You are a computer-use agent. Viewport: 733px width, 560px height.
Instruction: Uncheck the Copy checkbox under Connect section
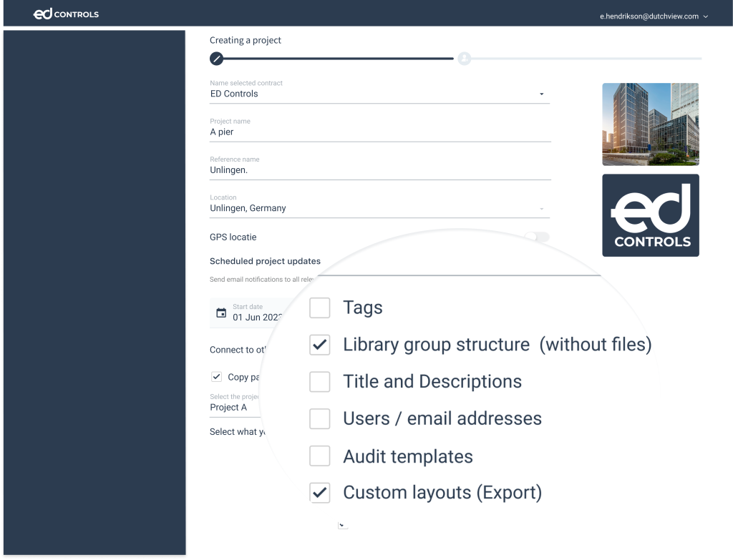pos(216,377)
